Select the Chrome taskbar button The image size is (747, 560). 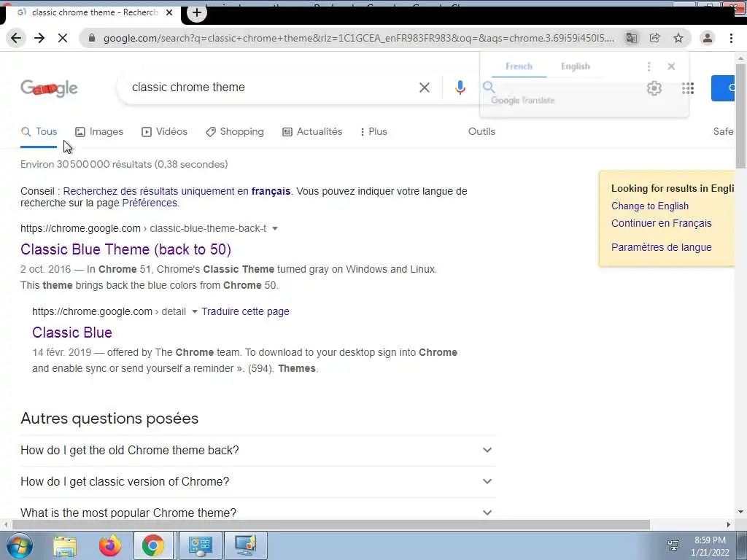pyautogui.click(x=153, y=546)
